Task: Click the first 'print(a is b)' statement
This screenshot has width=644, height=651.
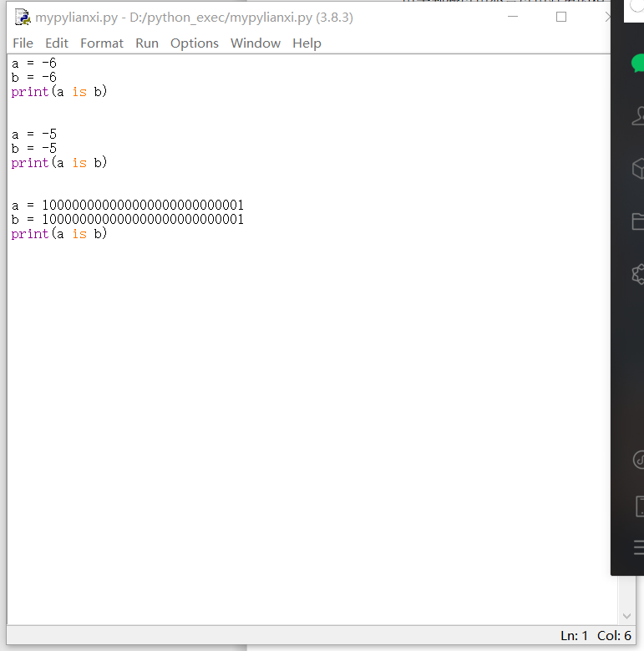Action: 59,91
